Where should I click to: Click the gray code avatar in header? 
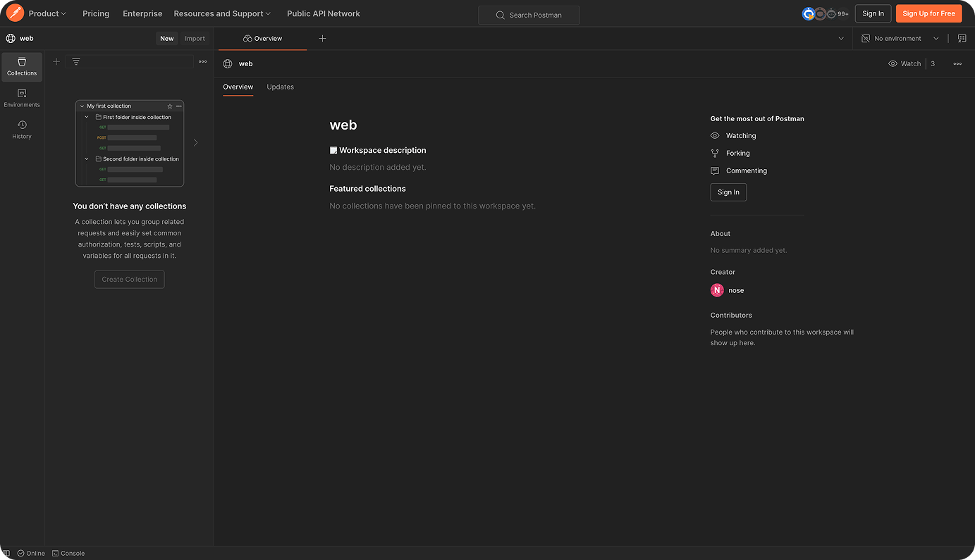(831, 13)
